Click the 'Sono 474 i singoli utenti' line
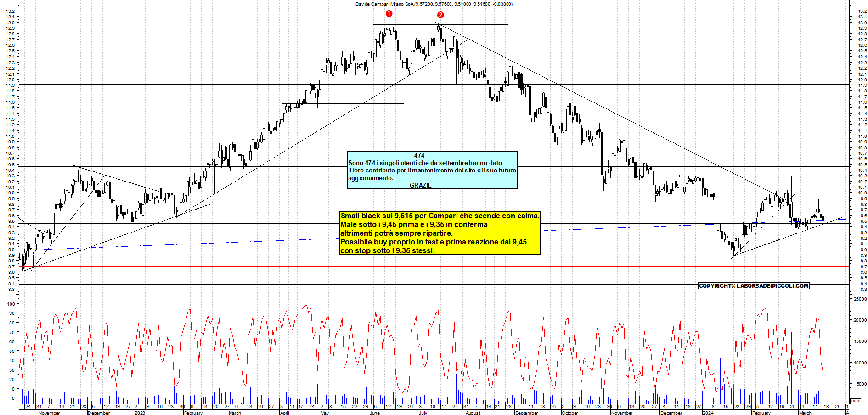 (x=425, y=163)
